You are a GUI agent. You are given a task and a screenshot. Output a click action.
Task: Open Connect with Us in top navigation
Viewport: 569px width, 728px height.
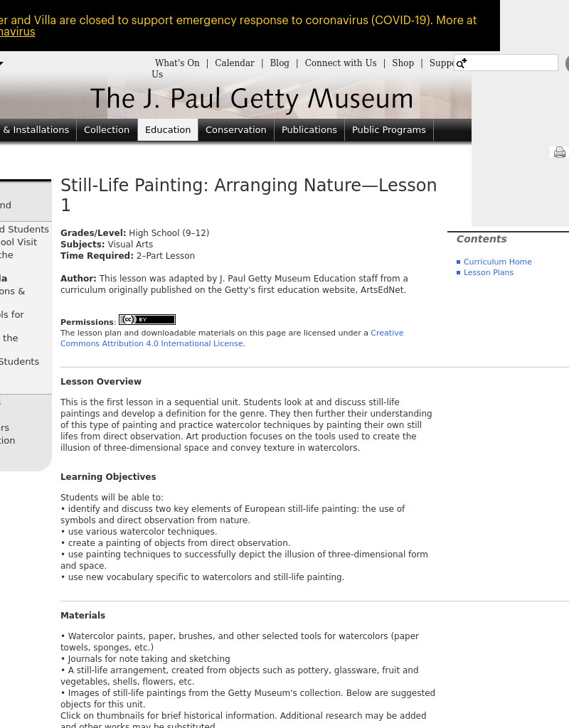click(340, 63)
